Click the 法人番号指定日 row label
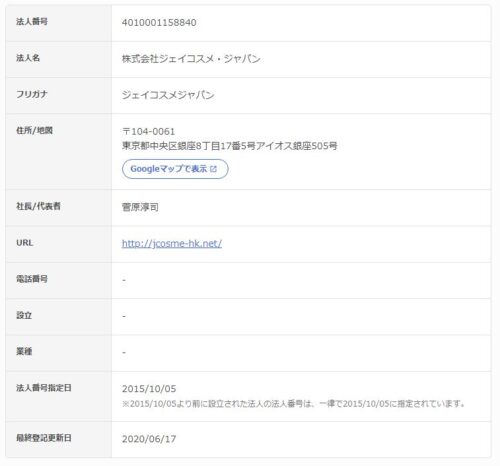500x466 pixels. (x=44, y=388)
